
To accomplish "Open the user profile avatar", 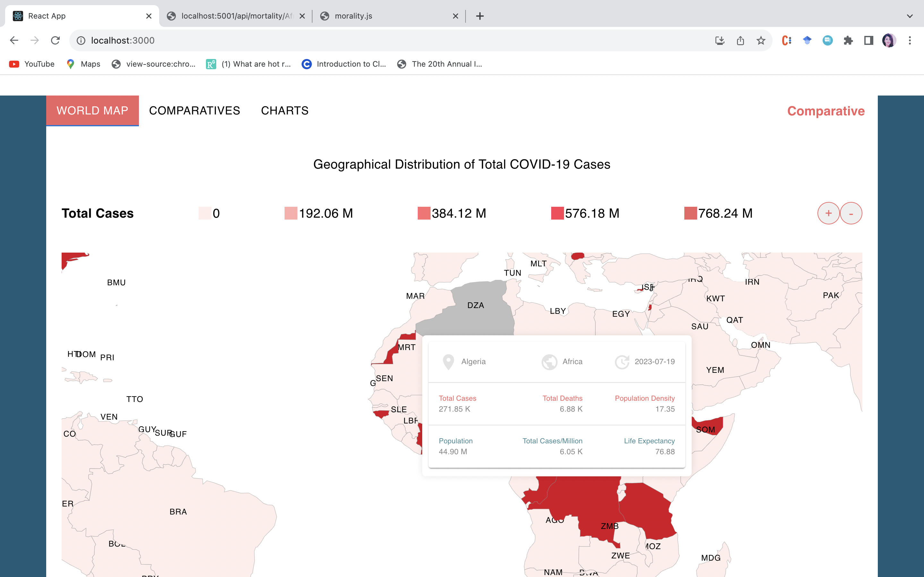I will coord(889,40).
